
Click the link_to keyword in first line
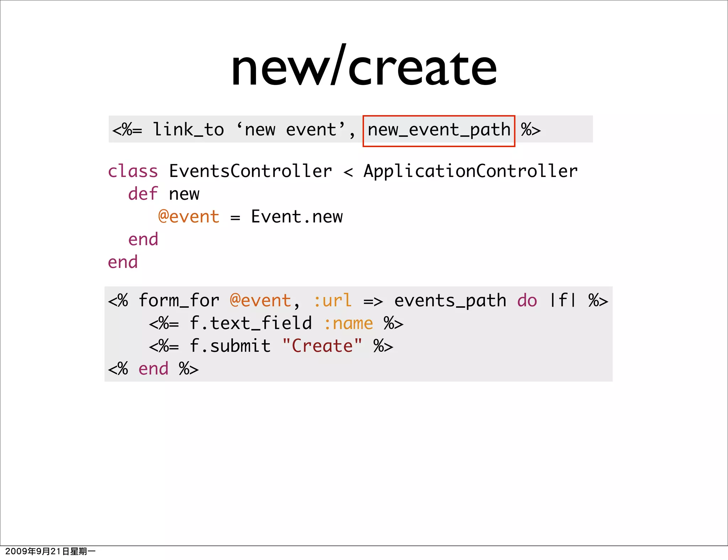click(188, 130)
